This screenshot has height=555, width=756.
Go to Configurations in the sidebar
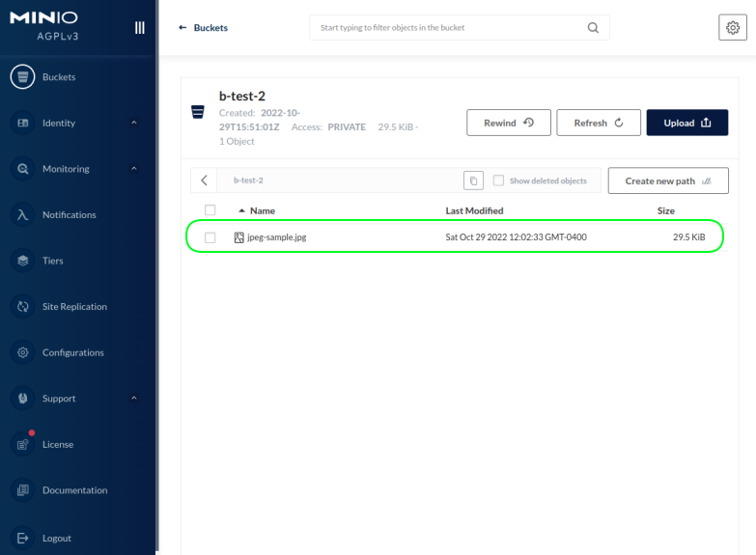pyautogui.click(x=72, y=352)
